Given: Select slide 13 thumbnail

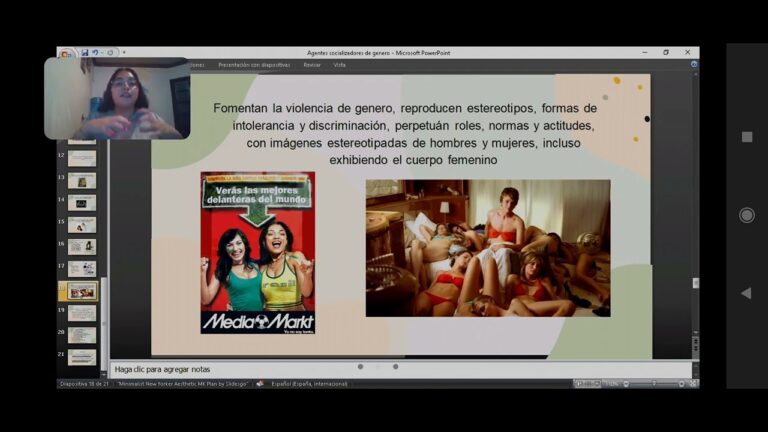Looking at the screenshot, I should (x=82, y=181).
